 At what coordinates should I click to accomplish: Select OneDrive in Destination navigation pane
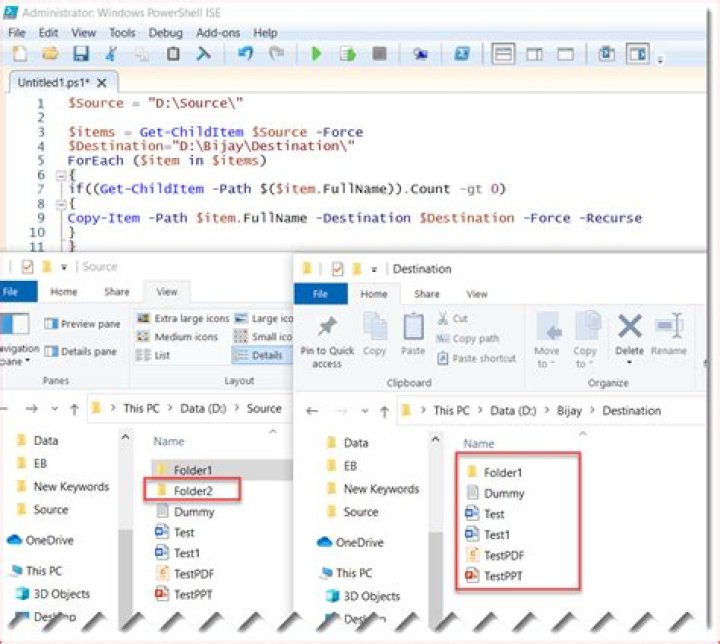coord(350,542)
